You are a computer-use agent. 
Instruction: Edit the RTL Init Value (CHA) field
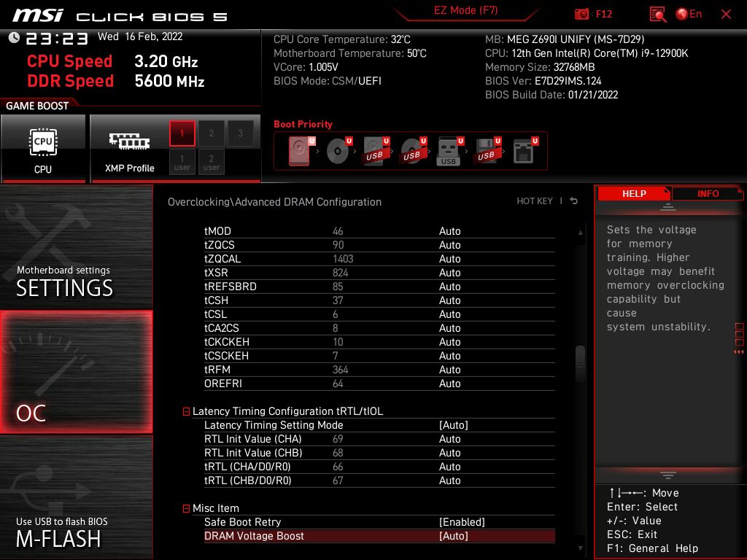click(449, 439)
